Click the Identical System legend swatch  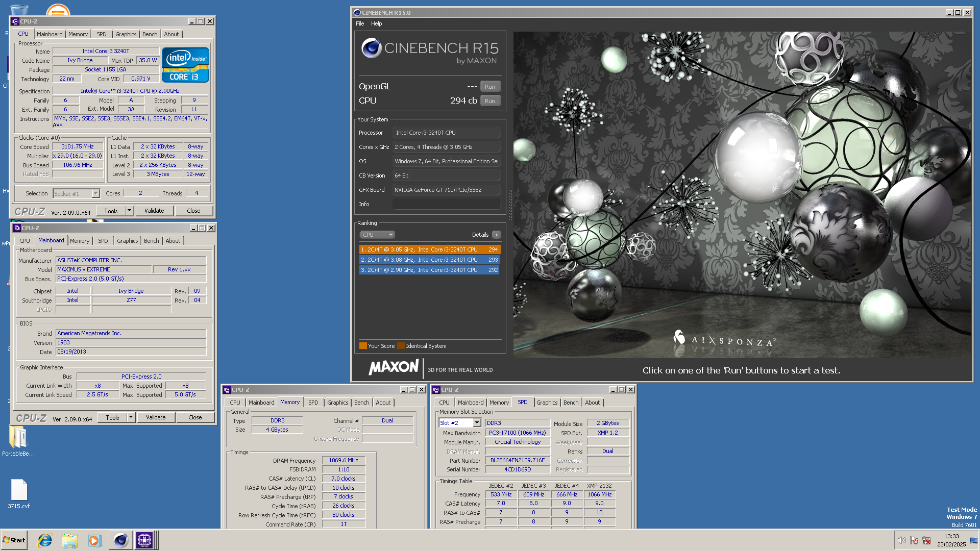tap(401, 346)
